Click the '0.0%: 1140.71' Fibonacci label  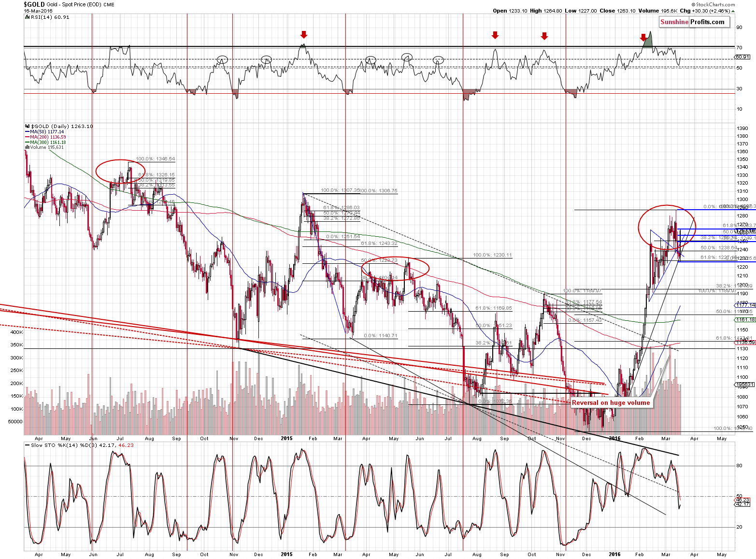pyautogui.click(x=381, y=335)
